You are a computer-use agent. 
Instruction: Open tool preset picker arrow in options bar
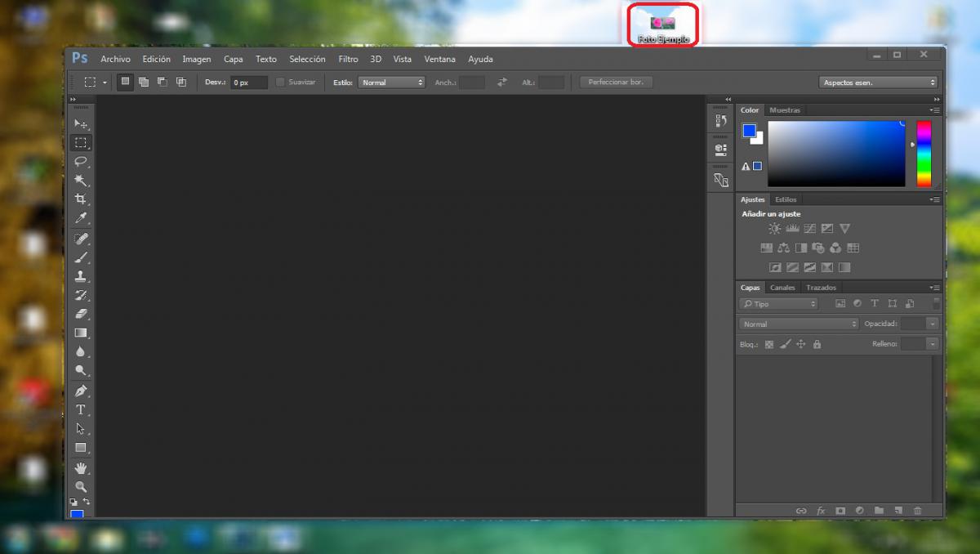(105, 83)
